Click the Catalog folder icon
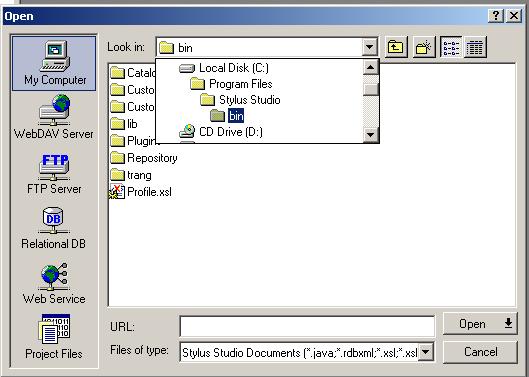This screenshot has width=529, height=377. click(117, 73)
